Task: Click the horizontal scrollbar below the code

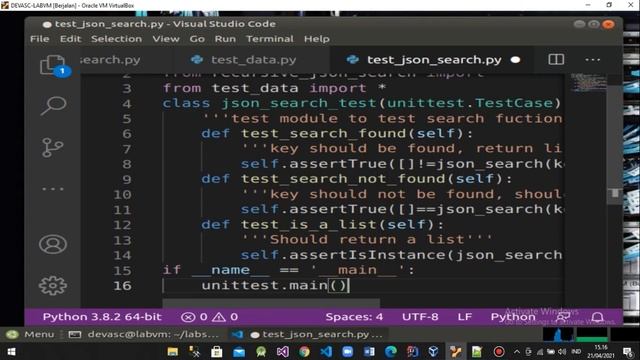Action: click(271, 303)
